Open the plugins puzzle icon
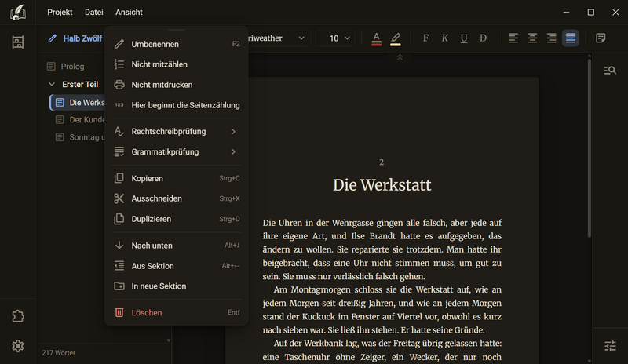The image size is (628, 364). pyautogui.click(x=17, y=316)
